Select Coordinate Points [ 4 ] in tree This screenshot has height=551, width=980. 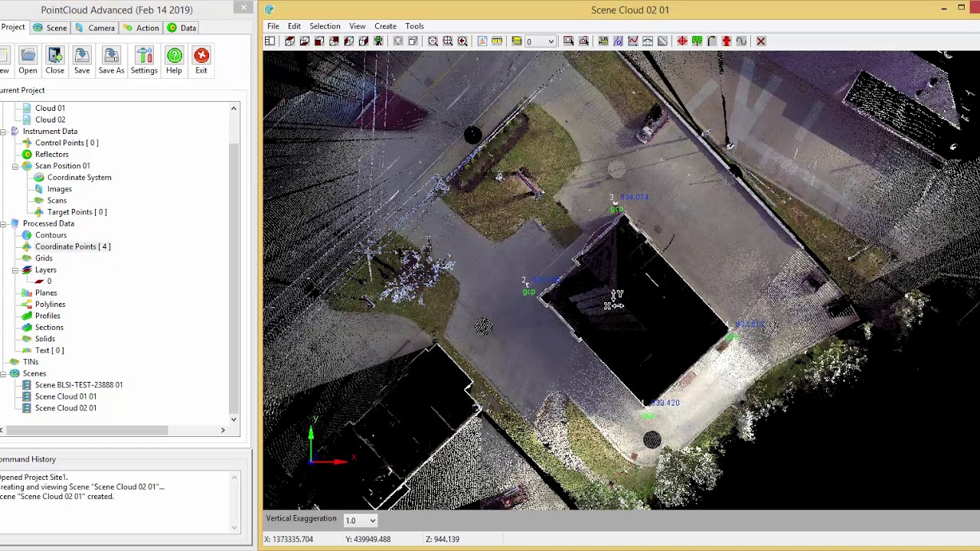point(73,246)
